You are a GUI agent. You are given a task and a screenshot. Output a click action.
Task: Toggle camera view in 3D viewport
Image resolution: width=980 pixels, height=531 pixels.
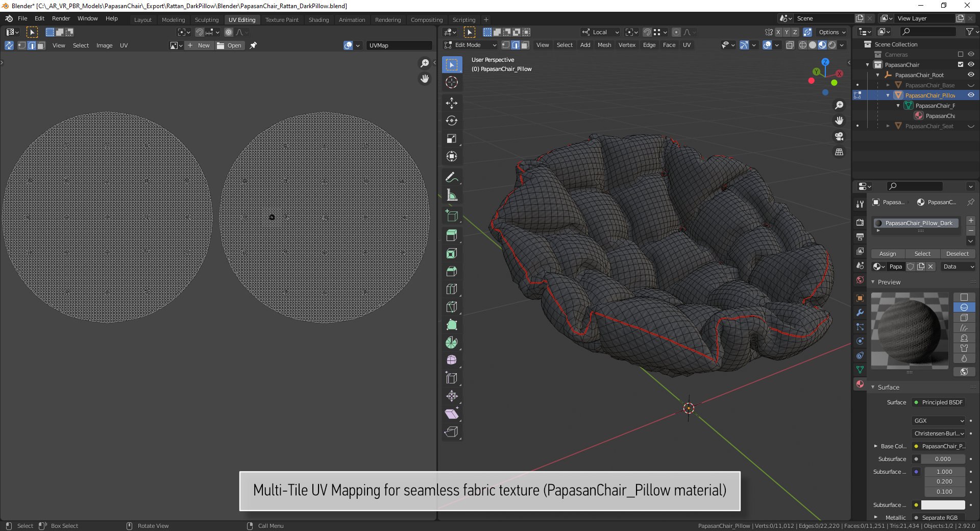[839, 136]
